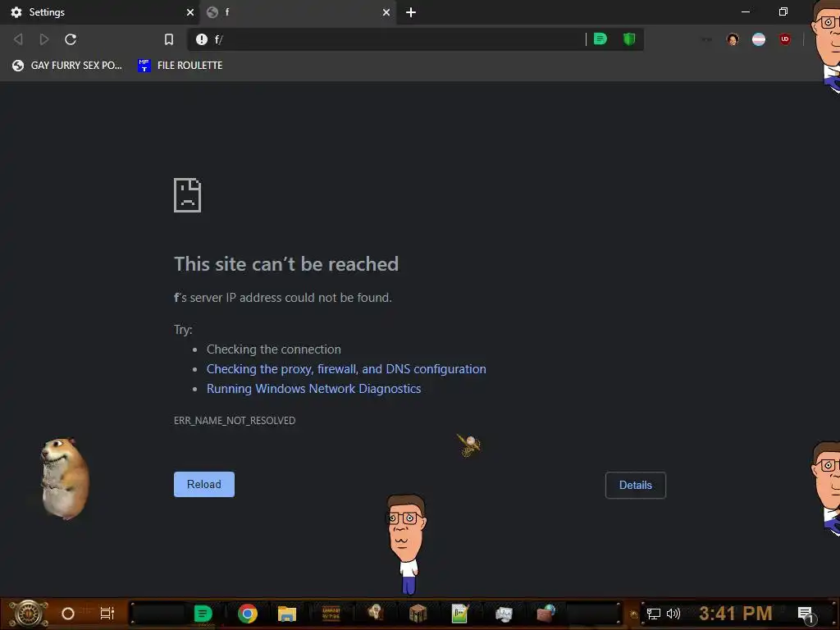Open the Cortana circle on the taskbar
This screenshot has width=840, height=630.
click(x=68, y=614)
